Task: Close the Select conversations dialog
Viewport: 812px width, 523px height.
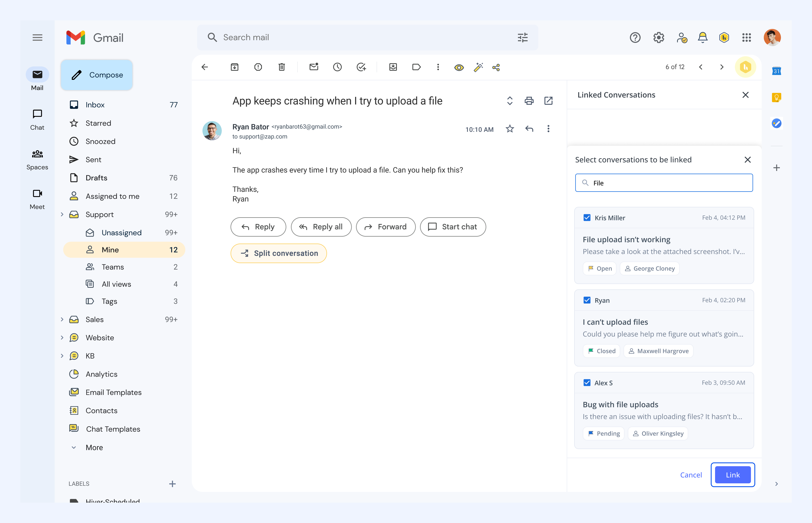Action: point(747,160)
